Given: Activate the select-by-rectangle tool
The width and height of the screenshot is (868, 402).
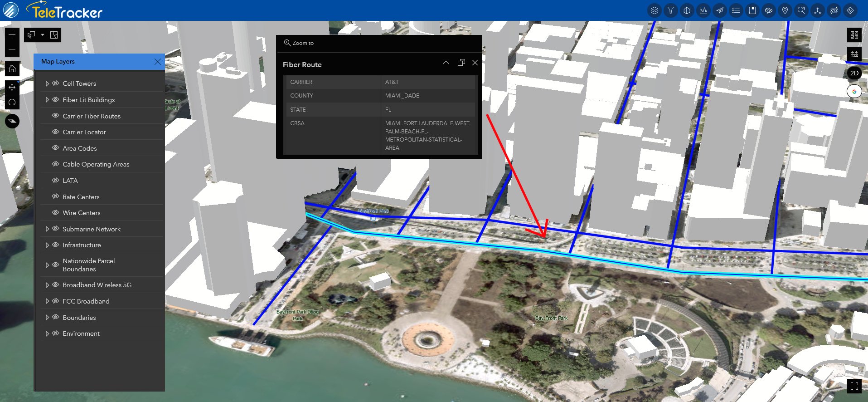Looking at the screenshot, I should click(x=31, y=35).
